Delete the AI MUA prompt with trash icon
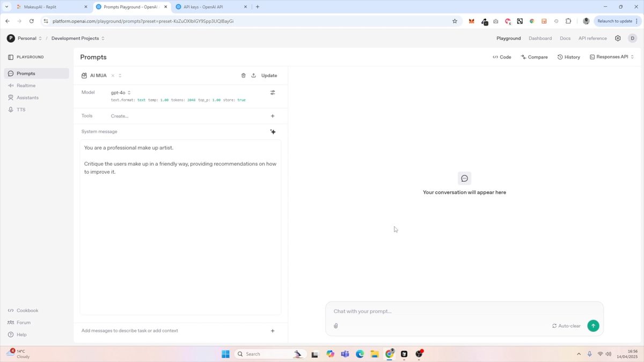This screenshot has height=362, width=644. coord(243,76)
